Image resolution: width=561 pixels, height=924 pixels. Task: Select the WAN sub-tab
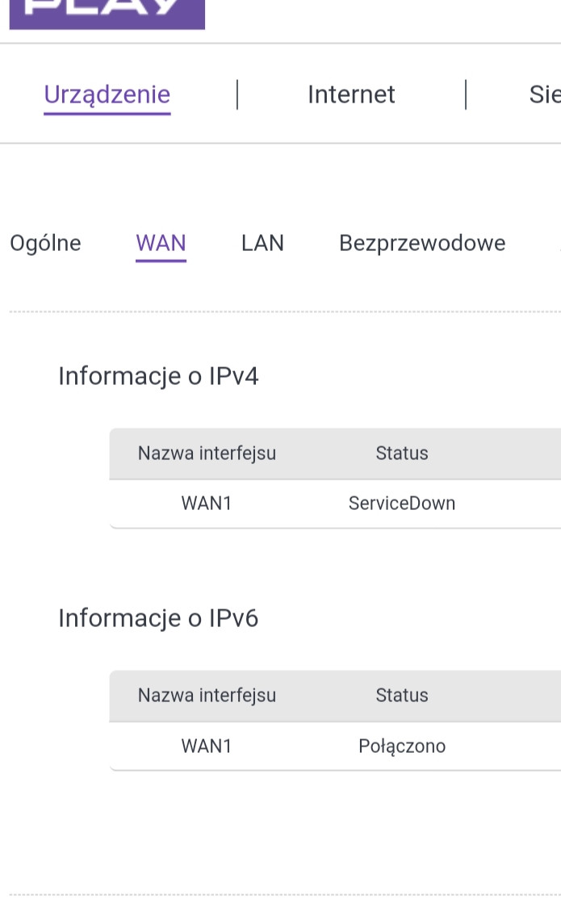[161, 244]
